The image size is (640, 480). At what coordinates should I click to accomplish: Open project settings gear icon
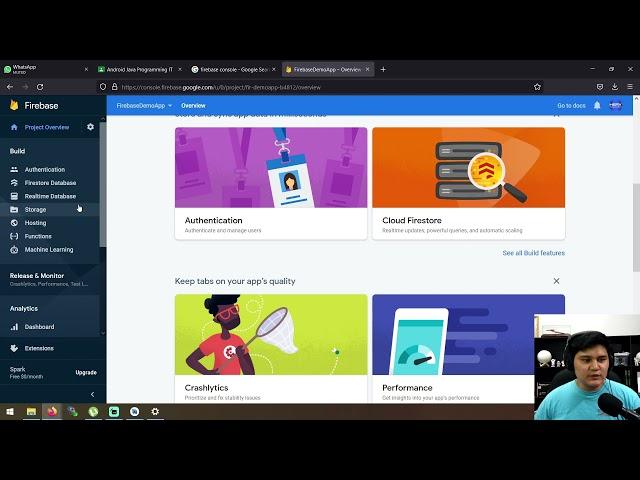pos(90,127)
